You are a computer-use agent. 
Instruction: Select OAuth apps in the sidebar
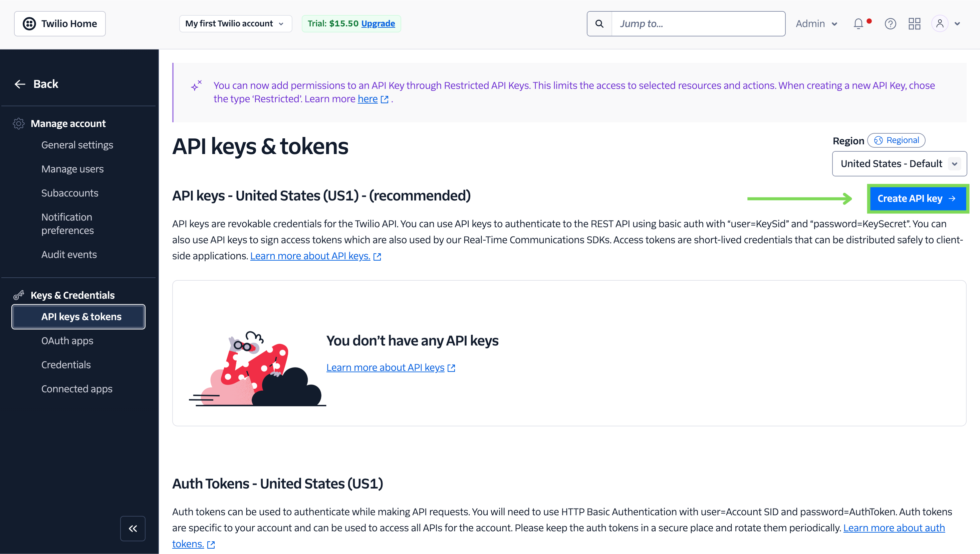pyautogui.click(x=67, y=340)
